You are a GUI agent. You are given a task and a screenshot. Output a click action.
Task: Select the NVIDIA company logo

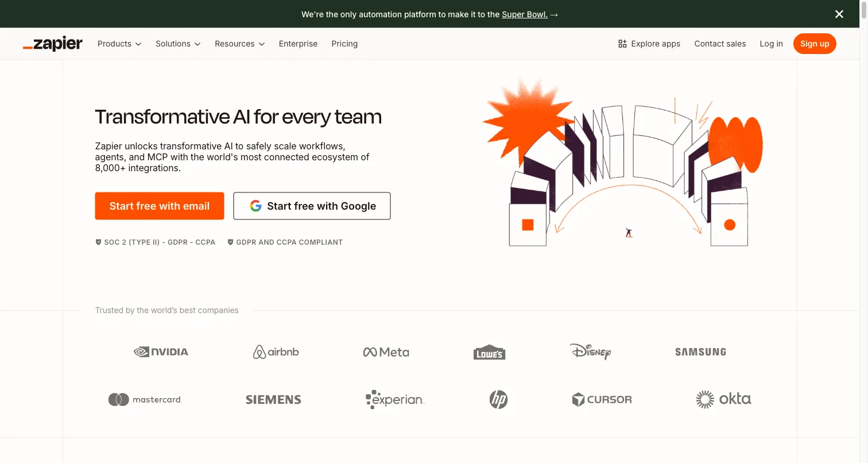pos(161,352)
